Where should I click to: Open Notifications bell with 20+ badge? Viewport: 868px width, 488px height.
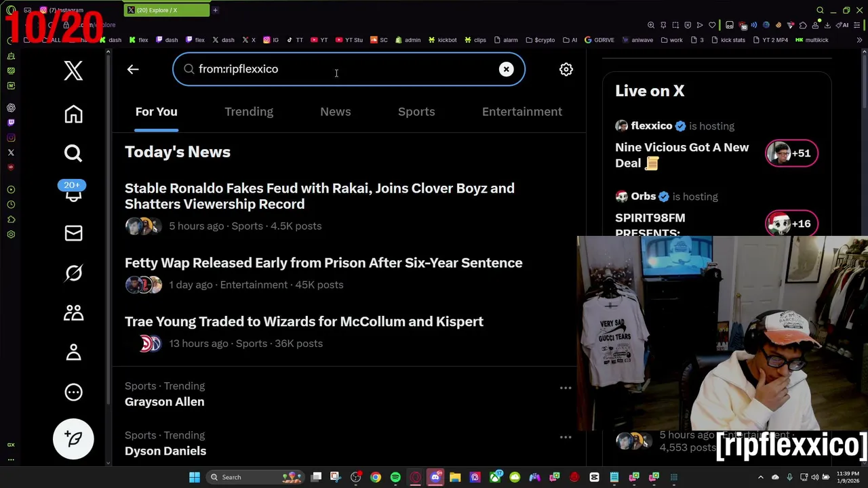coord(73,192)
